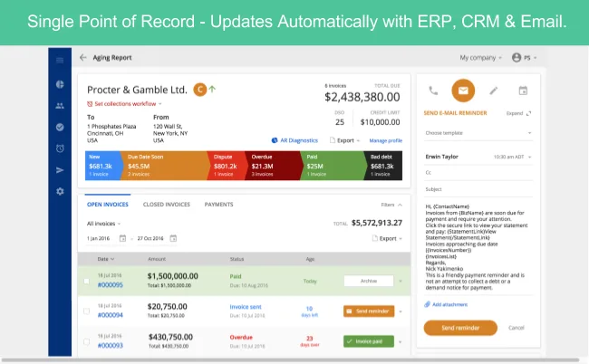Click the large Send reminder button in the email panel
The width and height of the screenshot is (589, 364).
(460, 328)
